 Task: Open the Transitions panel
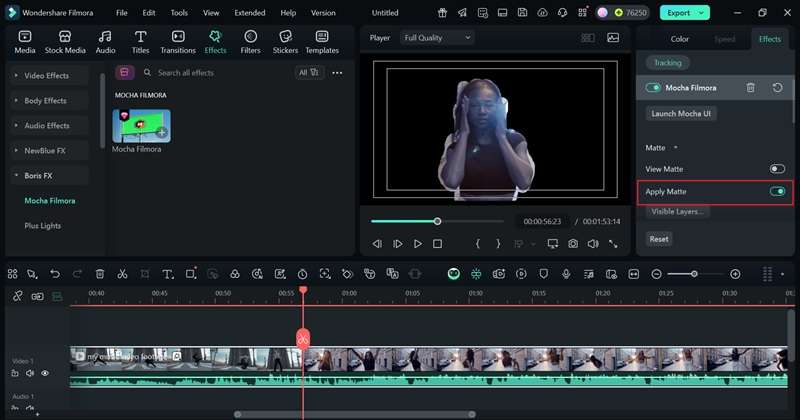point(178,42)
